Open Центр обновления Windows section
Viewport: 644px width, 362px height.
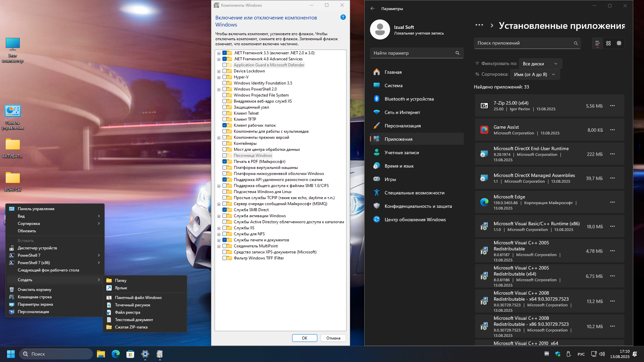coord(417,220)
